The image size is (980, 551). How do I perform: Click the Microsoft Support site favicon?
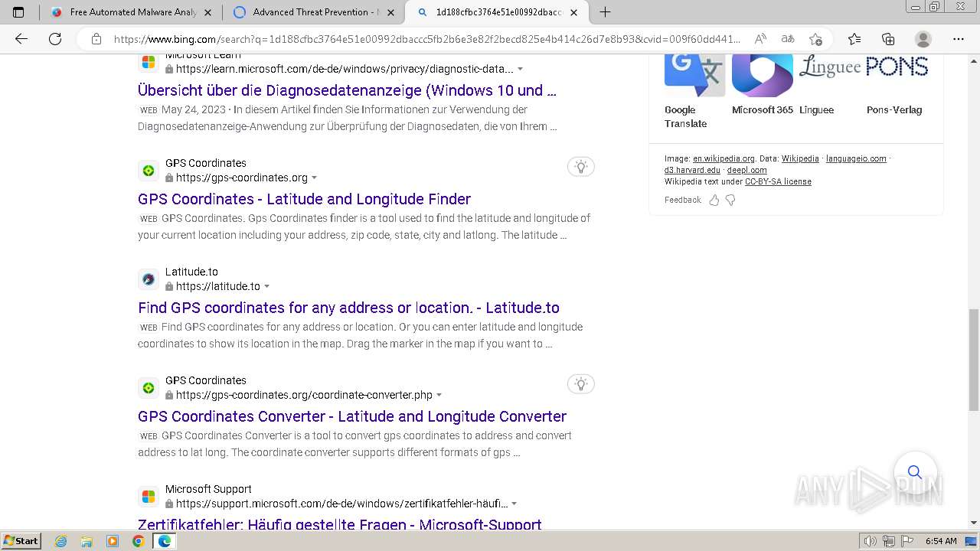pos(149,497)
